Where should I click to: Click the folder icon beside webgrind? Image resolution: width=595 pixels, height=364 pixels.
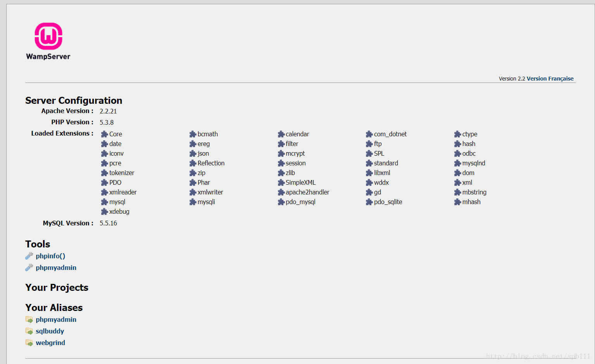click(x=29, y=343)
